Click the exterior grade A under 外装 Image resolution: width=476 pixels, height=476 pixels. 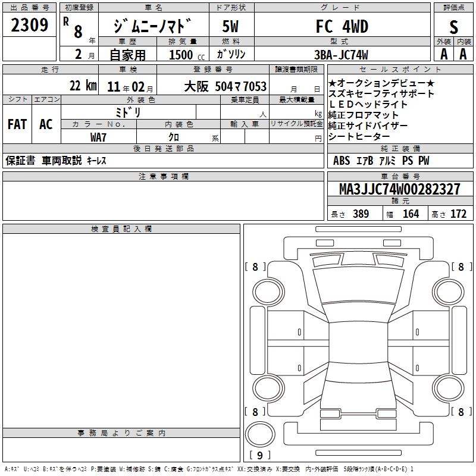[443, 54]
